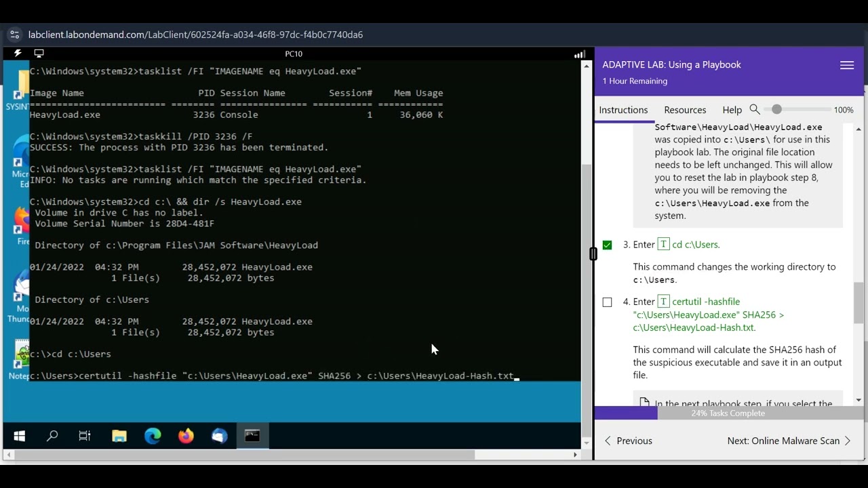Switch to the Instructions tab

click(623, 110)
